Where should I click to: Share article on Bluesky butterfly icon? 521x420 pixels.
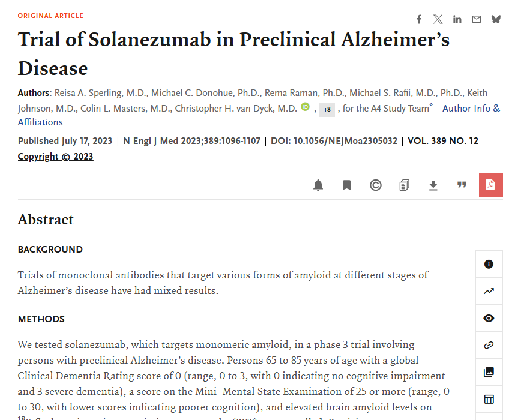pyautogui.click(x=496, y=19)
